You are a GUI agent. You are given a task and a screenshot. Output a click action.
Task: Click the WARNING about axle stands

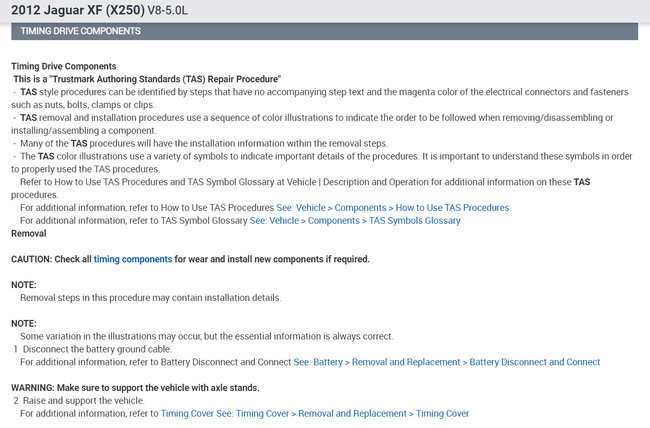click(x=135, y=387)
